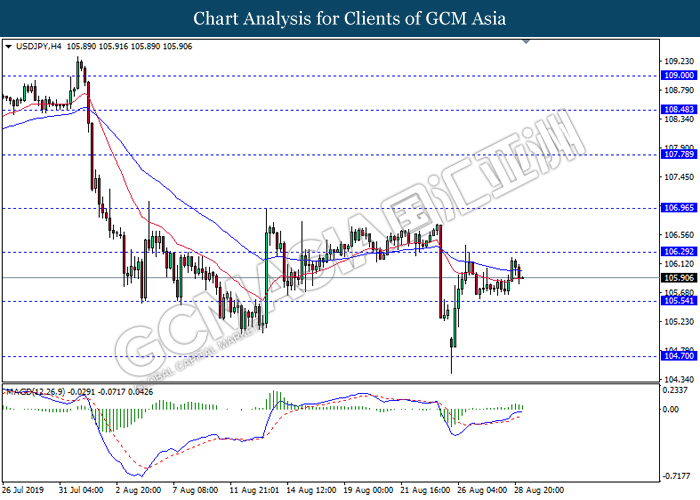Click the 19 Aug 00:00 time label

point(369,490)
